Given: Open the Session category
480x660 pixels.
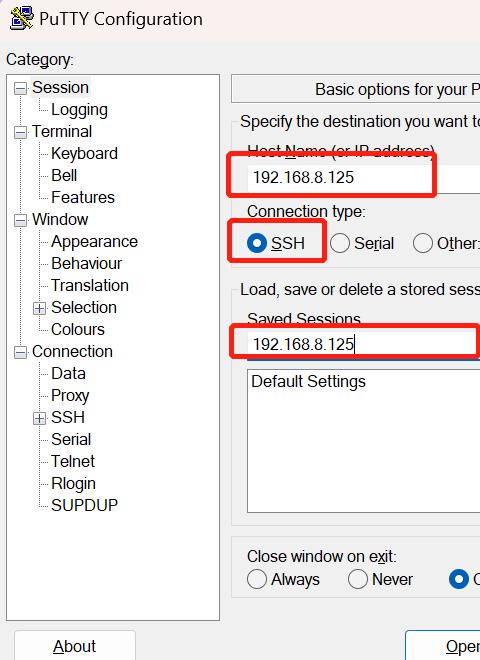Looking at the screenshot, I should pos(60,88).
